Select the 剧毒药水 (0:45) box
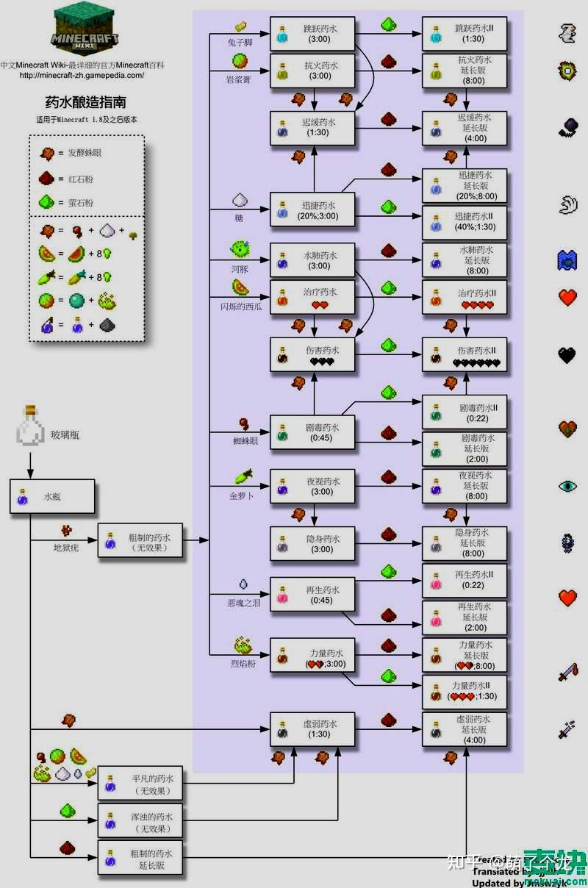 coord(313,432)
